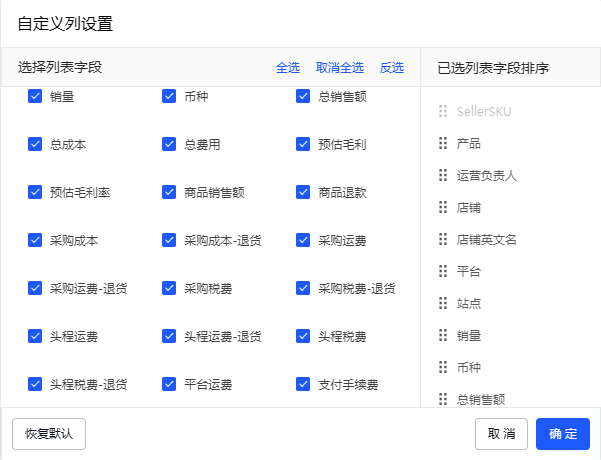This screenshot has width=601, height=460.
Task: Select the 平台 entry in sort list
Action: (468, 272)
